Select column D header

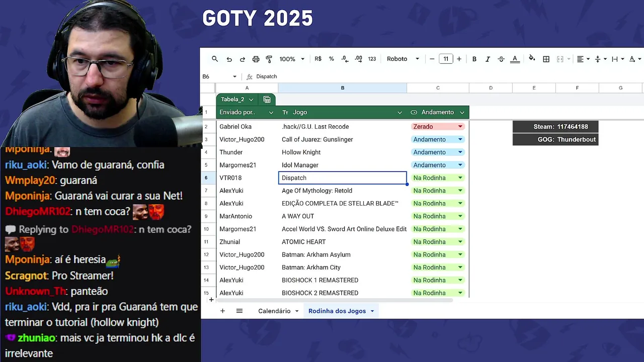pos(491,88)
